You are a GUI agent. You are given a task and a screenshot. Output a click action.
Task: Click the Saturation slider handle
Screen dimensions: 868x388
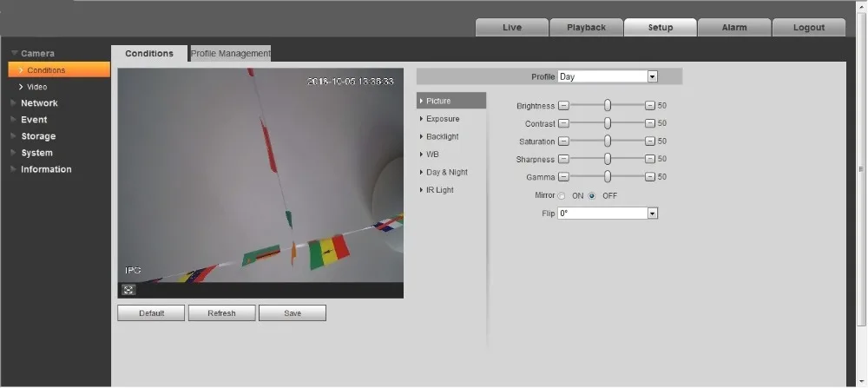pyautogui.click(x=608, y=141)
